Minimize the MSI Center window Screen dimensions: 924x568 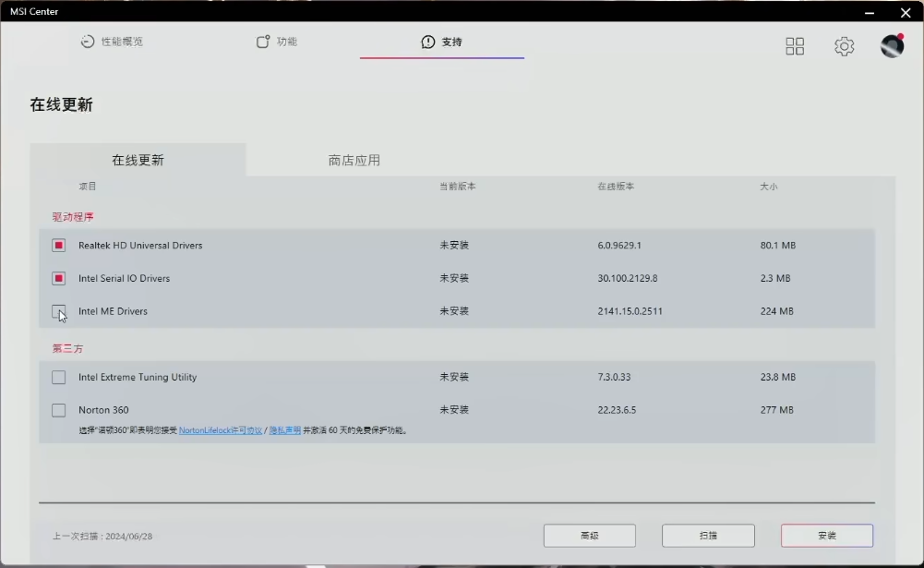click(869, 12)
